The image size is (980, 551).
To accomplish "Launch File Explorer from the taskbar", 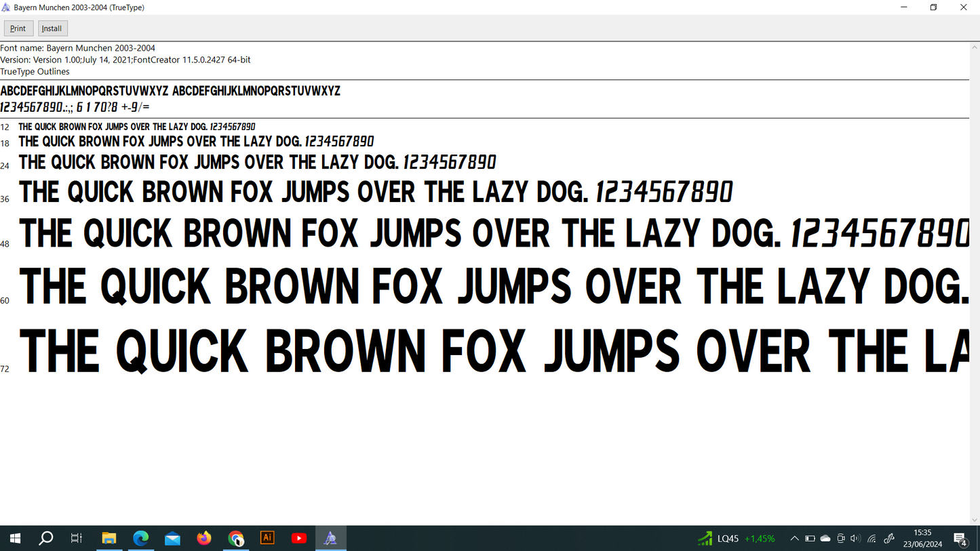I will pyautogui.click(x=109, y=538).
